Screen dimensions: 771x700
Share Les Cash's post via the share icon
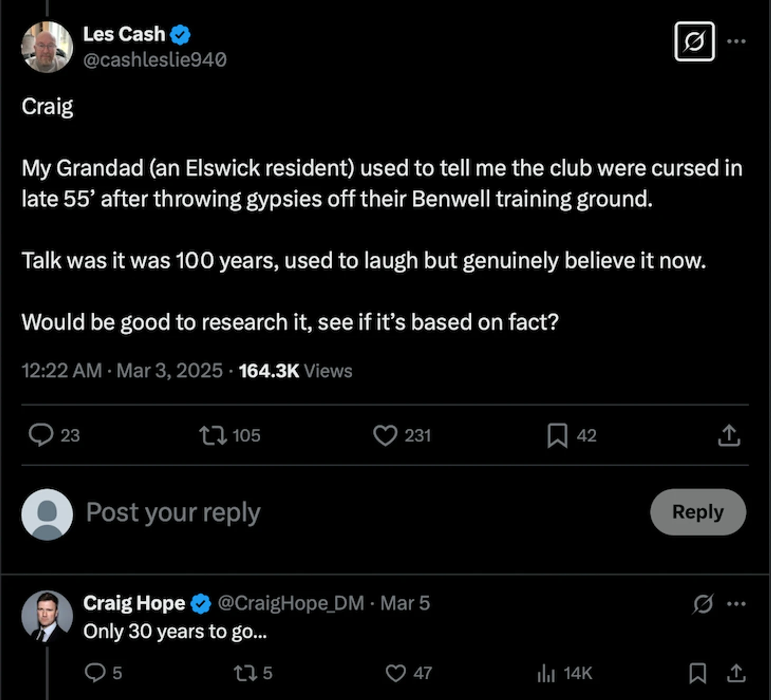tap(729, 436)
